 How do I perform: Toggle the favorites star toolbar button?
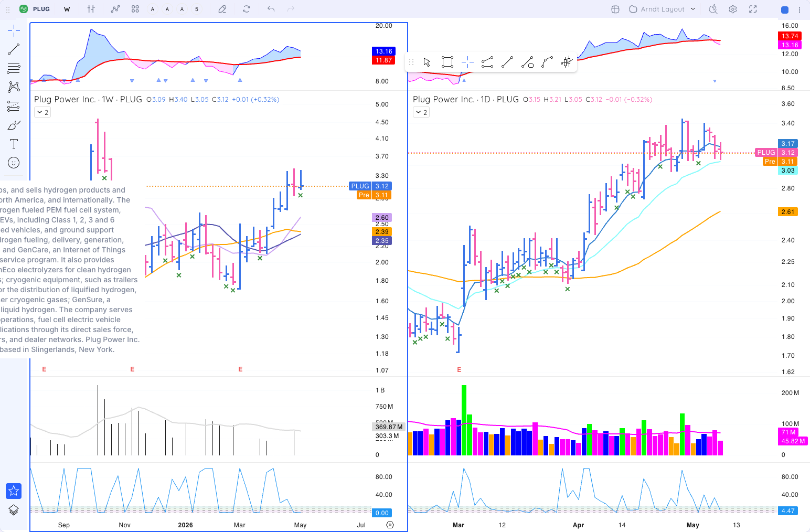pyautogui.click(x=14, y=491)
